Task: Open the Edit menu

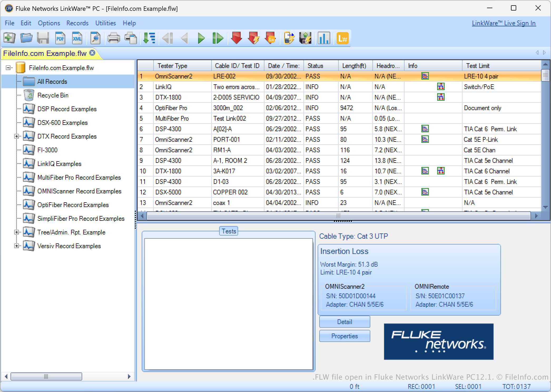Action: tap(26, 23)
